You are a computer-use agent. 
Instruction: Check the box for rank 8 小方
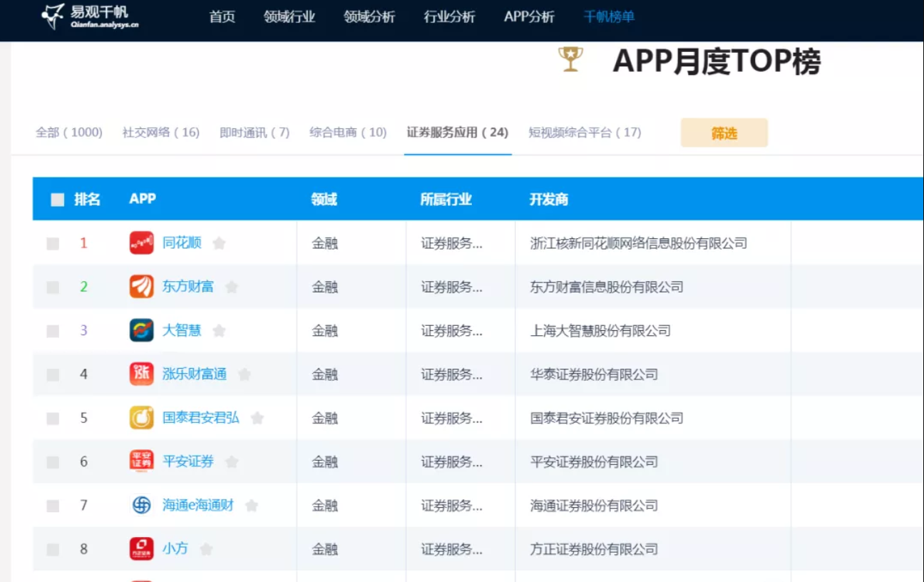pyautogui.click(x=53, y=549)
